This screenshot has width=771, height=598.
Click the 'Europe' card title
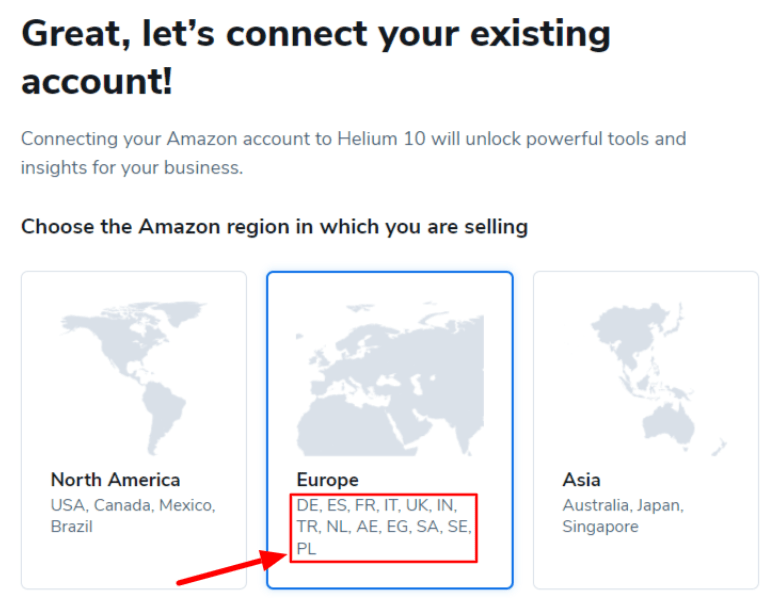[x=327, y=480]
